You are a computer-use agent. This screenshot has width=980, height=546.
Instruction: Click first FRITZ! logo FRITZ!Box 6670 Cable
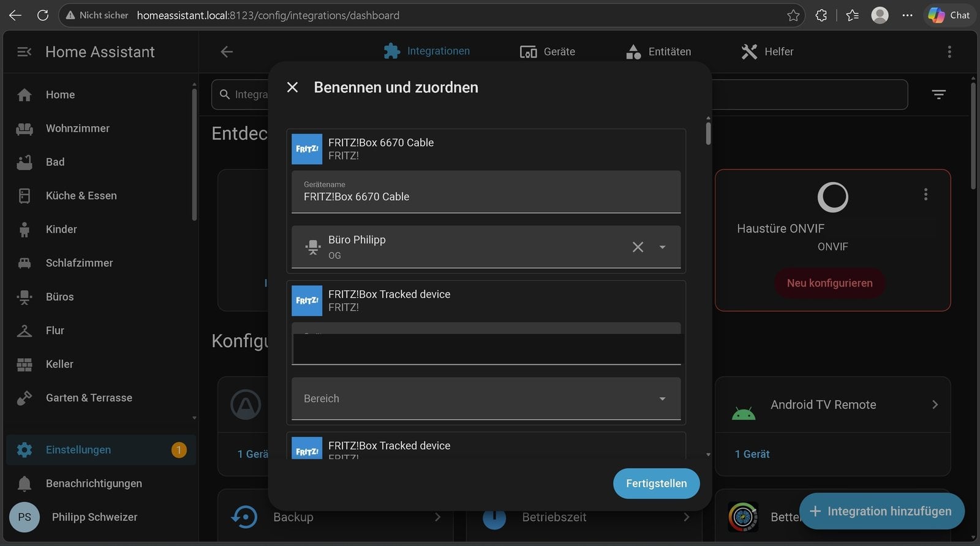(307, 149)
